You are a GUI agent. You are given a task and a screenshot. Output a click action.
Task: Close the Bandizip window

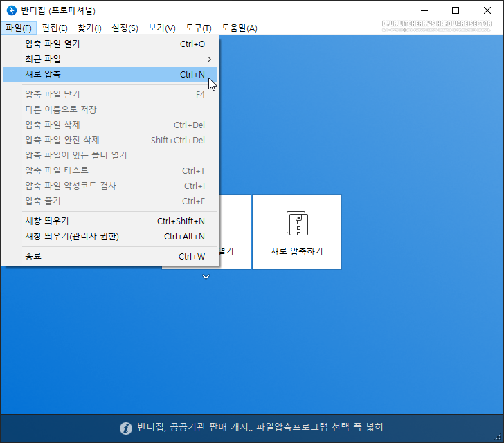point(487,10)
